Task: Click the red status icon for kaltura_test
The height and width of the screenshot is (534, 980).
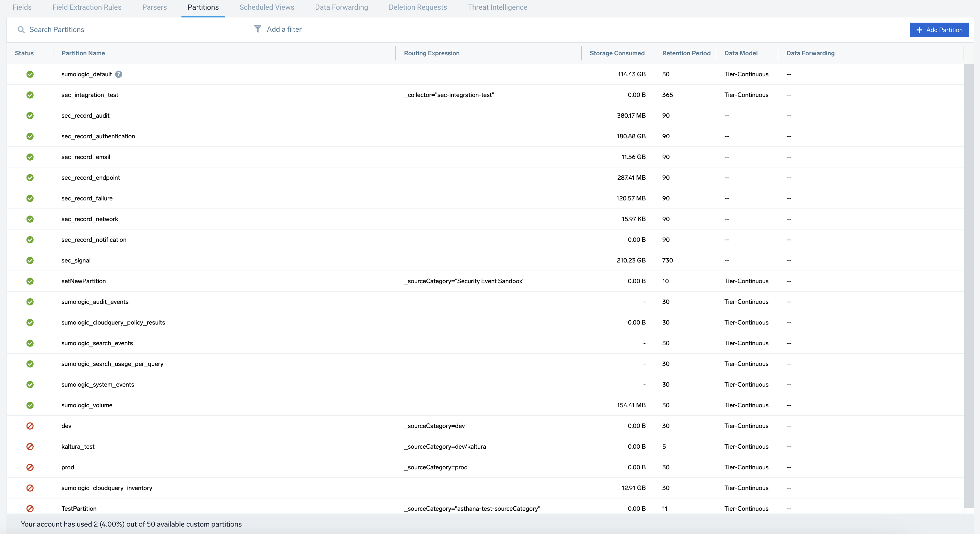Action: (x=30, y=446)
